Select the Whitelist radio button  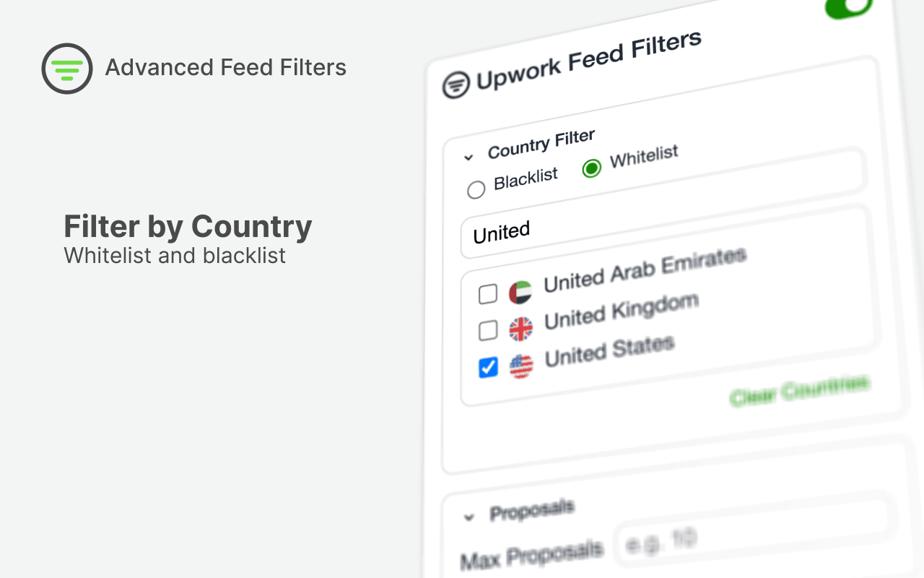click(591, 169)
